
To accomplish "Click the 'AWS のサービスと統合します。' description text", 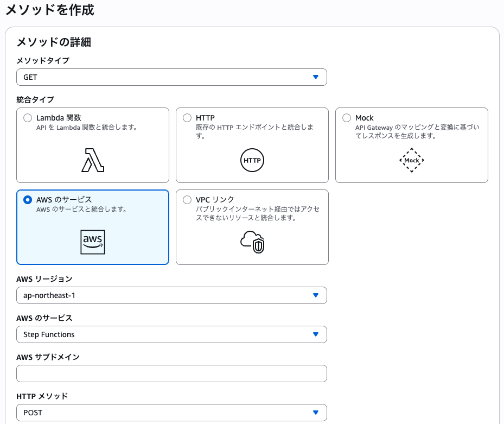I will [81, 209].
